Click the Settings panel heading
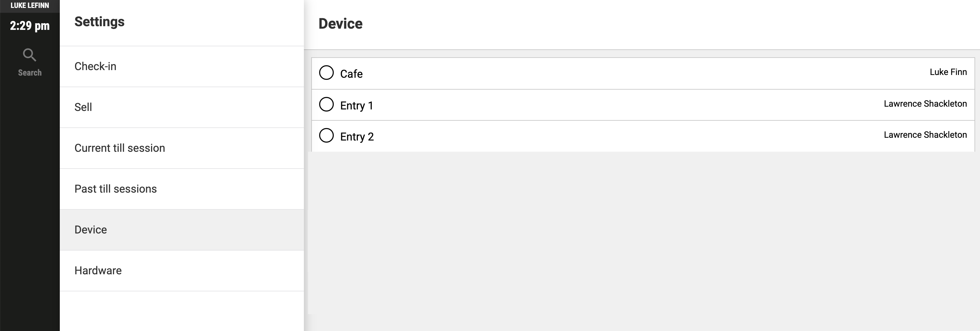 click(x=99, y=22)
